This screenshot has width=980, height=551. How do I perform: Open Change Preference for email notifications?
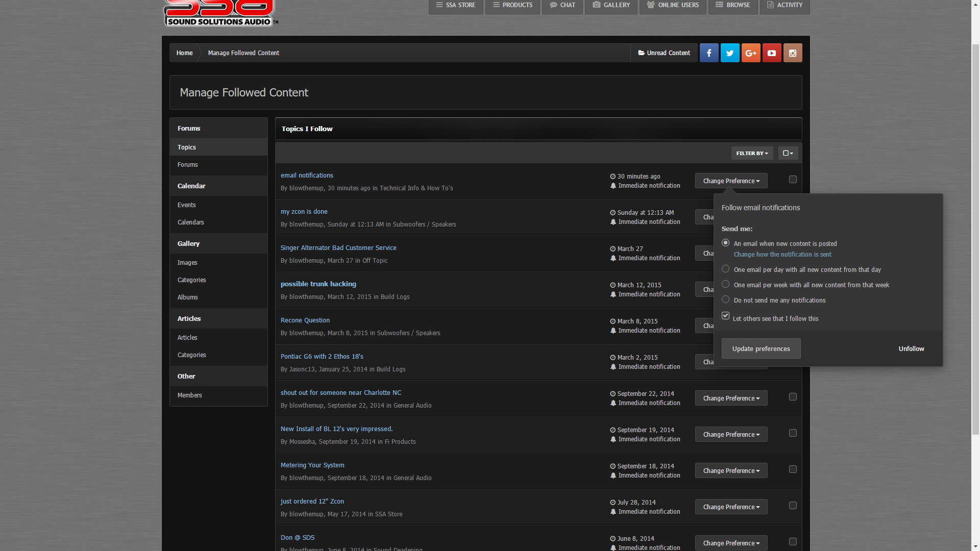[731, 181]
